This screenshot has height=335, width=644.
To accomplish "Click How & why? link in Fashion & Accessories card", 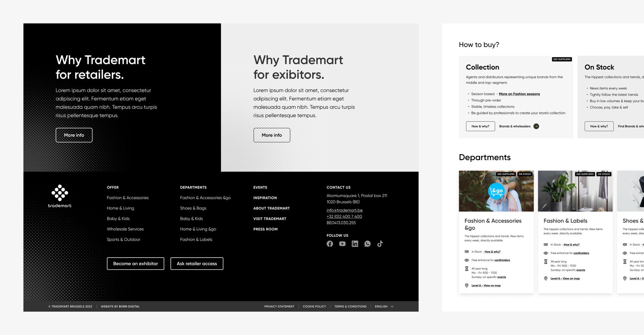I will pos(492,252).
